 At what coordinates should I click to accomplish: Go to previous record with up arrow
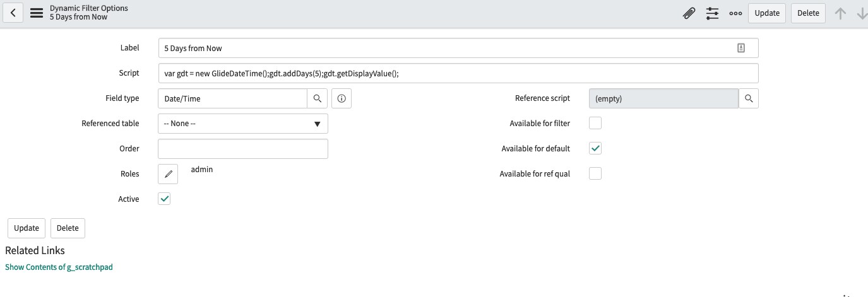(840, 13)
